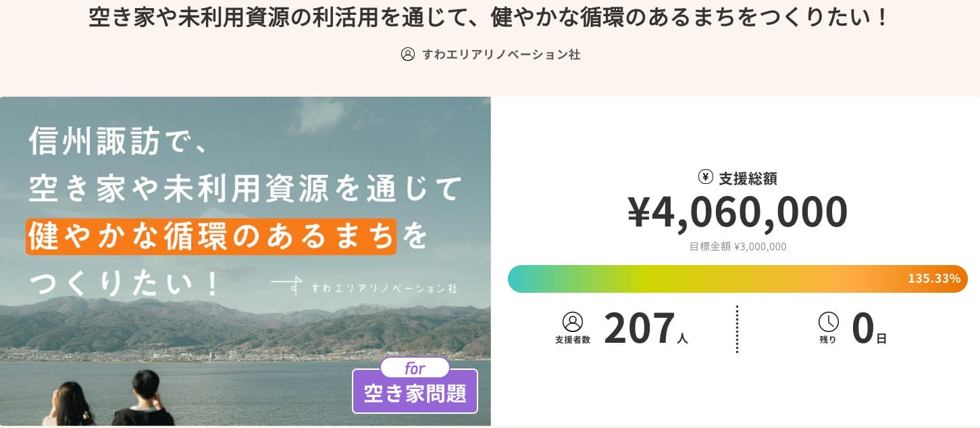Viewport: 980px width, 428px height.
Task: Click the user icon beside すわエリアリノベーション社
Action: [x=407, y=54]
